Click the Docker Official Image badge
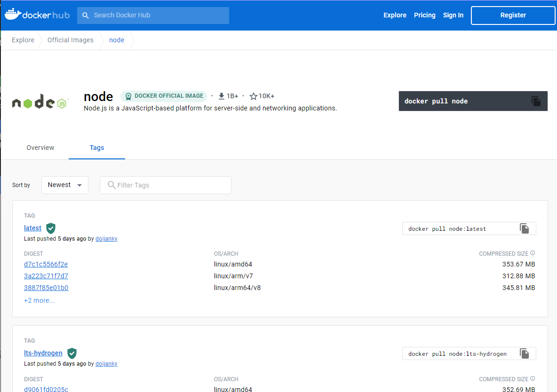The image size is (557, 392). 164,96
